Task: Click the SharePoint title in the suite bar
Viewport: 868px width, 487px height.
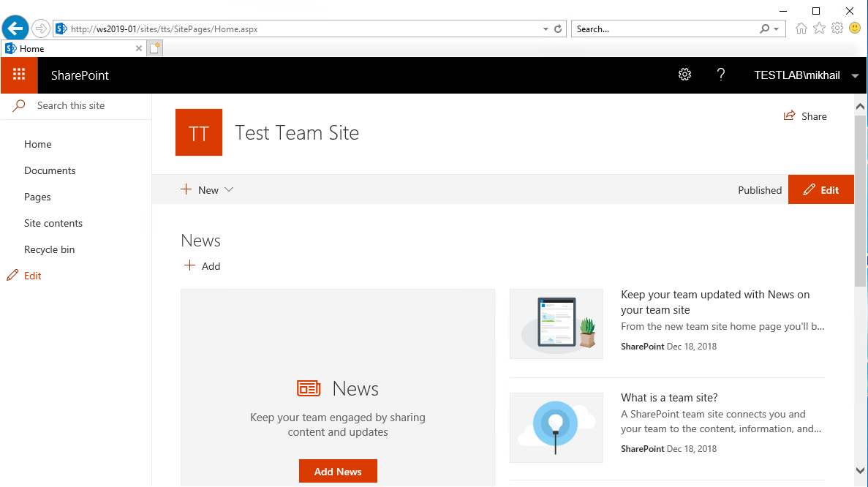Action: (x=80, y=75)
